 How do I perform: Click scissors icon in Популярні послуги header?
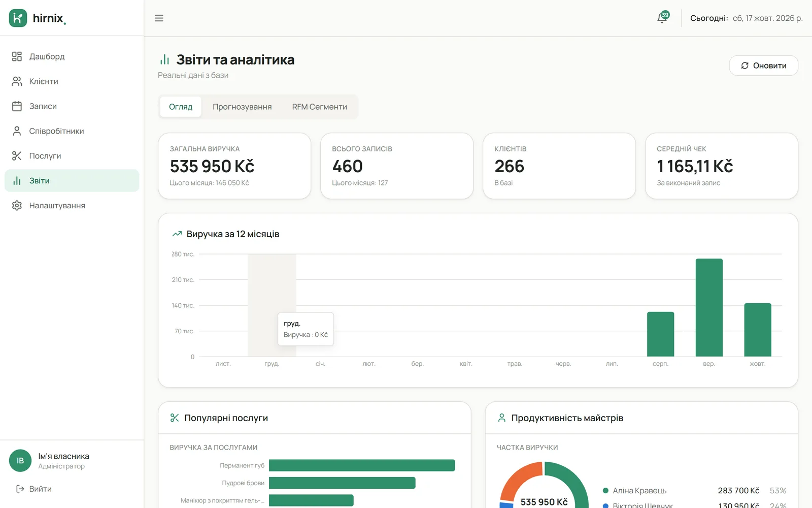pos(175,418)
